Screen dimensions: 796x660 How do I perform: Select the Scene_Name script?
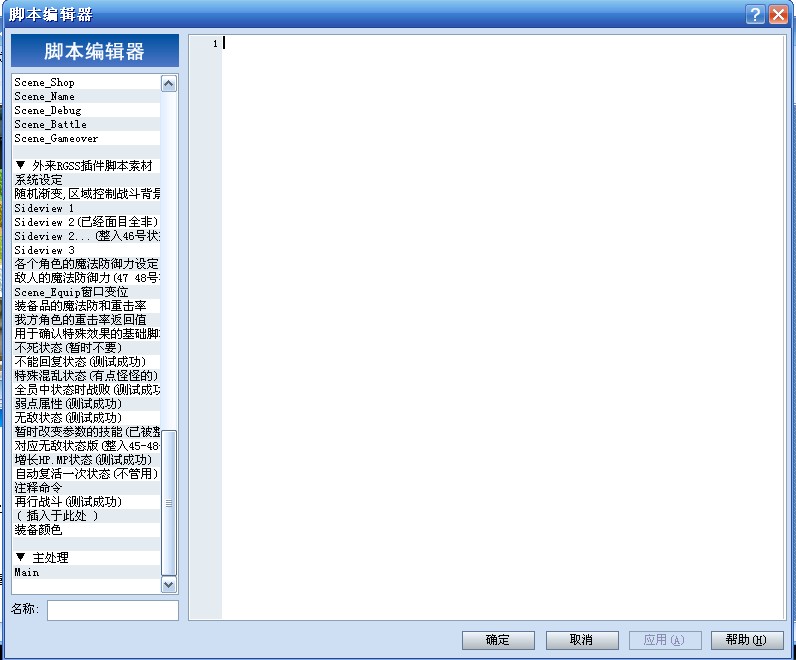click(86, 96)
